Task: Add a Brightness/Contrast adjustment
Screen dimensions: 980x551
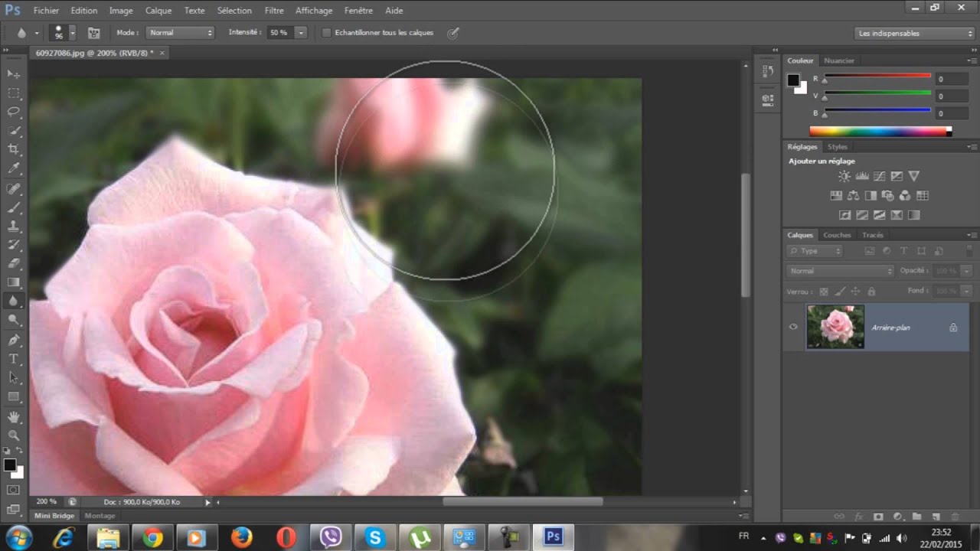Action: 844,176
